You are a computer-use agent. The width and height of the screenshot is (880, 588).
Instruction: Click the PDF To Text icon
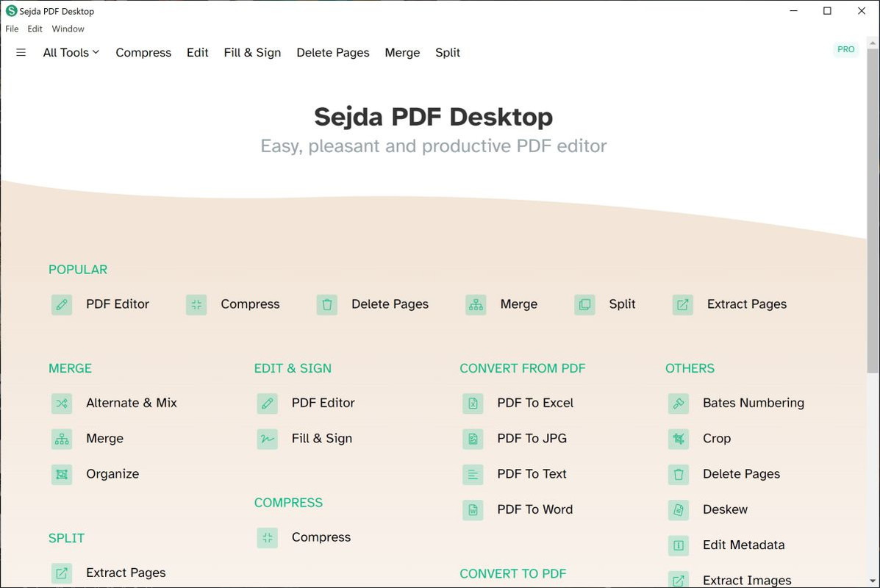473,475
